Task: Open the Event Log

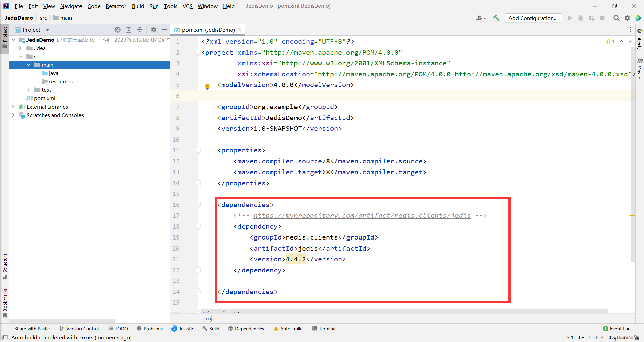Action: (x=616, y=329)
